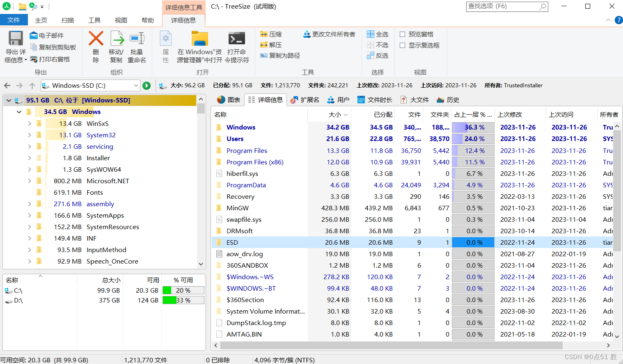Collapse the C:\ root tree node
Image resolution: width=623 pixels, height=364 pixels.
9,100
